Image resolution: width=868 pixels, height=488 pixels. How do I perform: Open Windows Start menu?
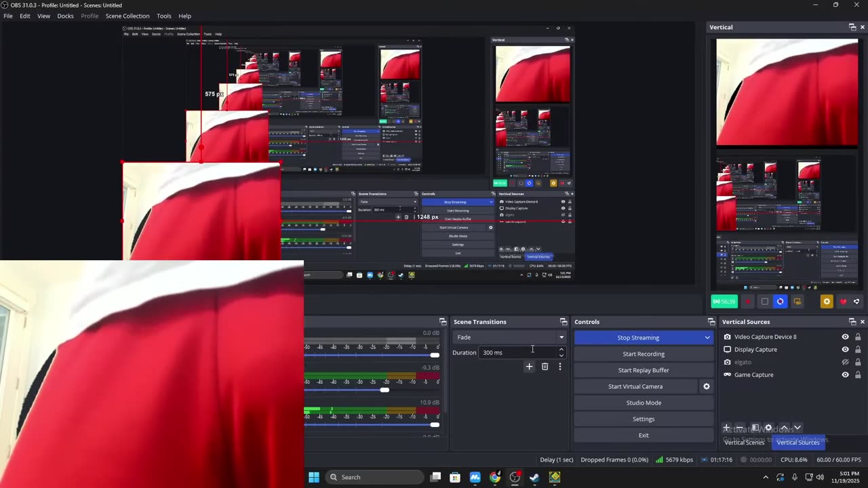coord(314,477)
